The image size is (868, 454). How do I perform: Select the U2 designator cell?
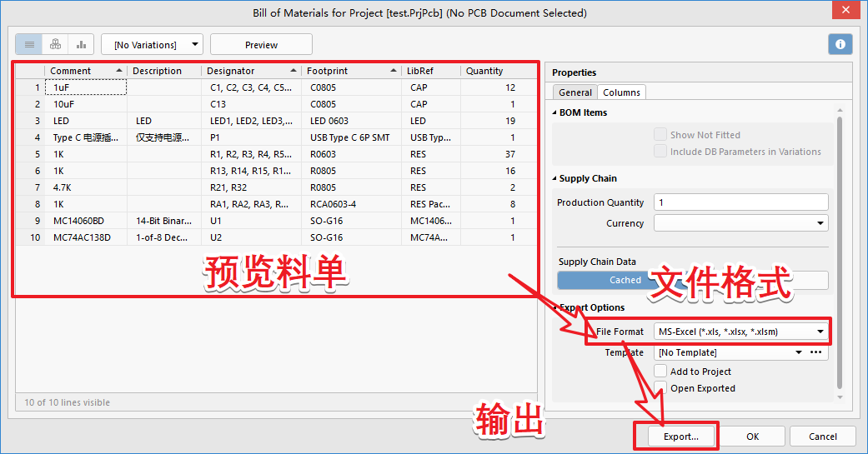coord(251,237)
